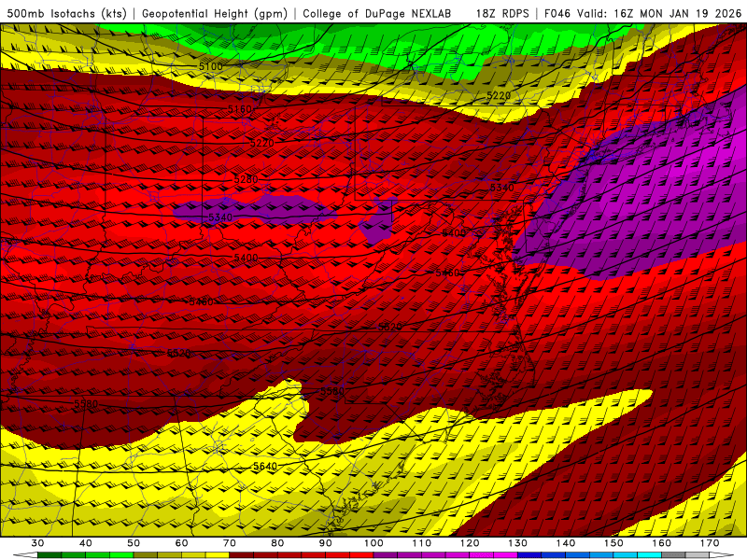
Task: Click the bright yellow legend swatch before 70
Action: click(x=218, y=555)
